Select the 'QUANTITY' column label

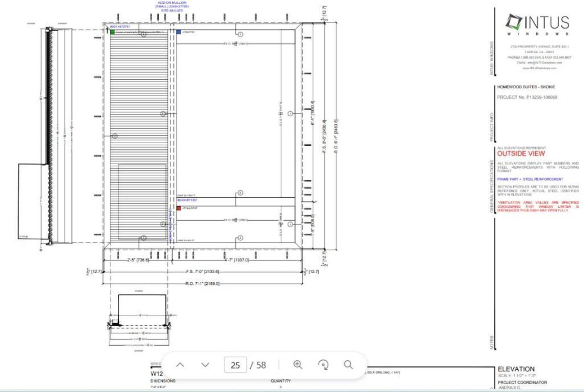pyautogui.click(x=280, y=381)
